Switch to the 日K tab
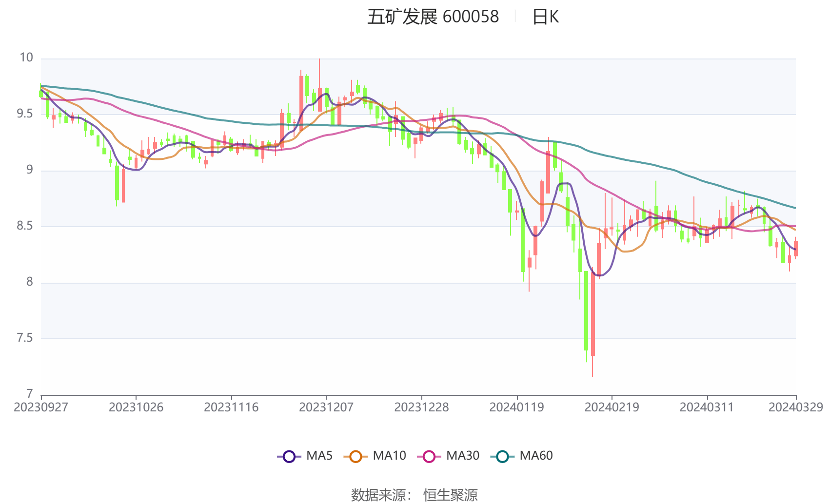Screen dimensions: 829x504 [546, 17]
